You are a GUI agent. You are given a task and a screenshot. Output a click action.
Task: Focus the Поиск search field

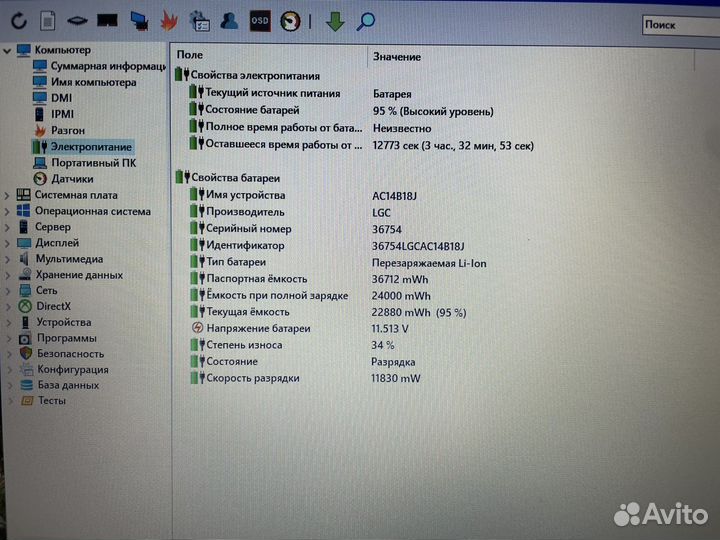[x=681, y=25]
